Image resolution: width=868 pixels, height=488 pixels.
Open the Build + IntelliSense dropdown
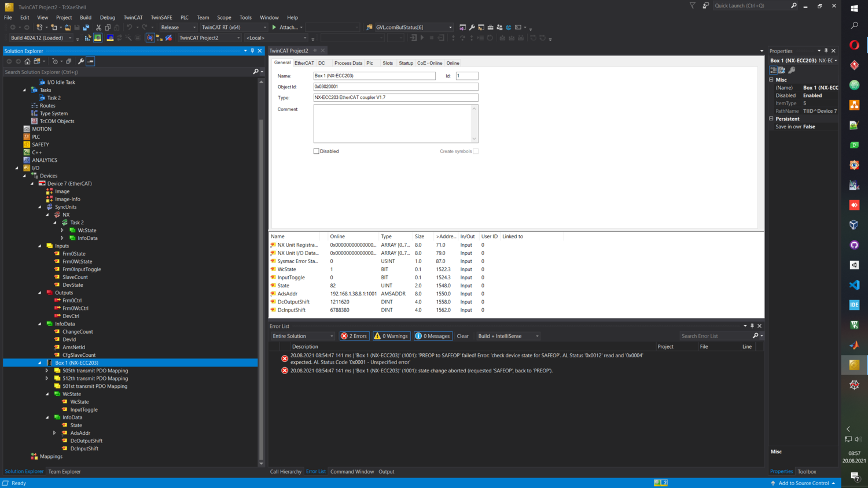508,336
